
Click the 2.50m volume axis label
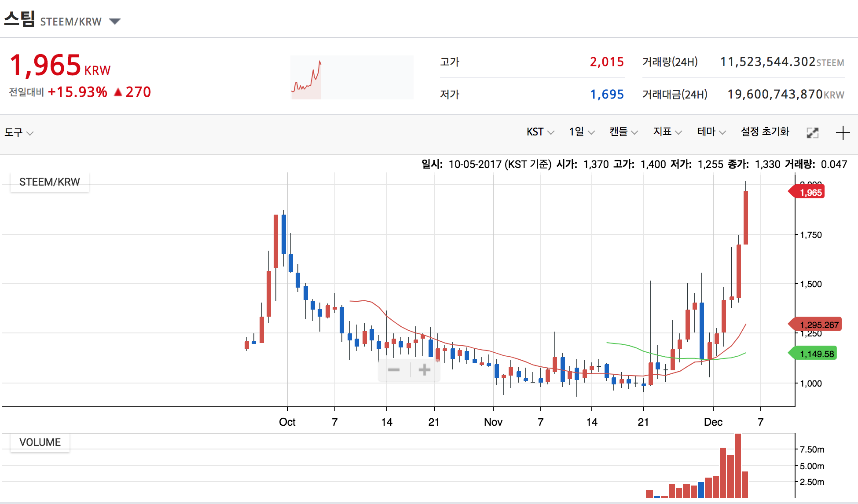(x=812, y=482)
